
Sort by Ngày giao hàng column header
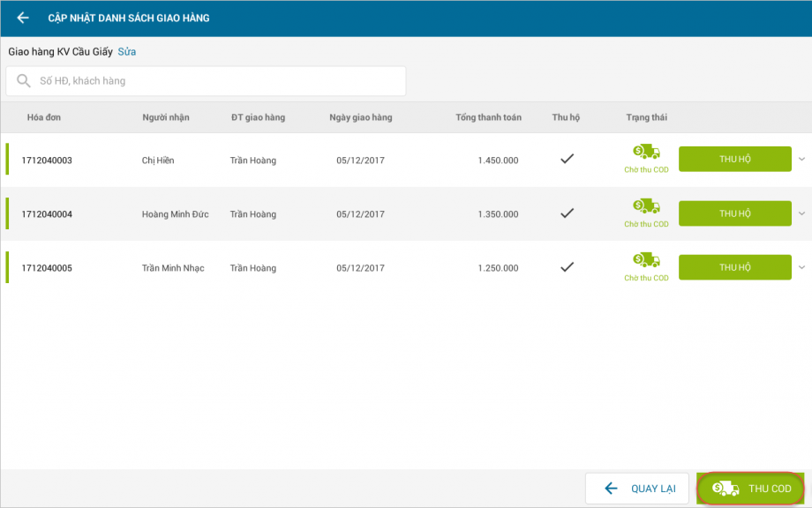(360, 117)
